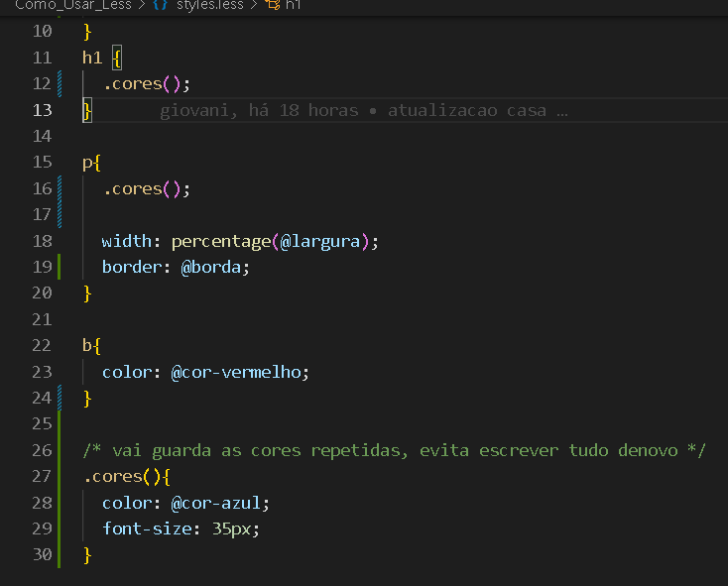
Task: Click closing brace on line 30
Action: click(87, 555)
